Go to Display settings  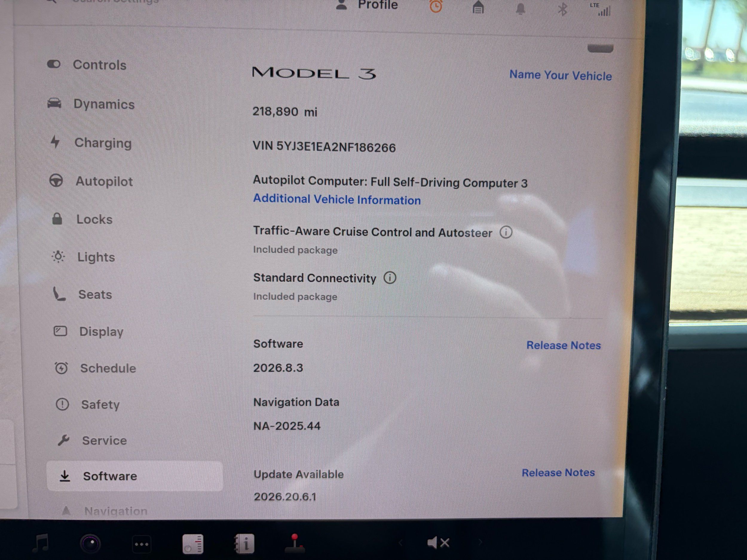(x=88, y=332)
